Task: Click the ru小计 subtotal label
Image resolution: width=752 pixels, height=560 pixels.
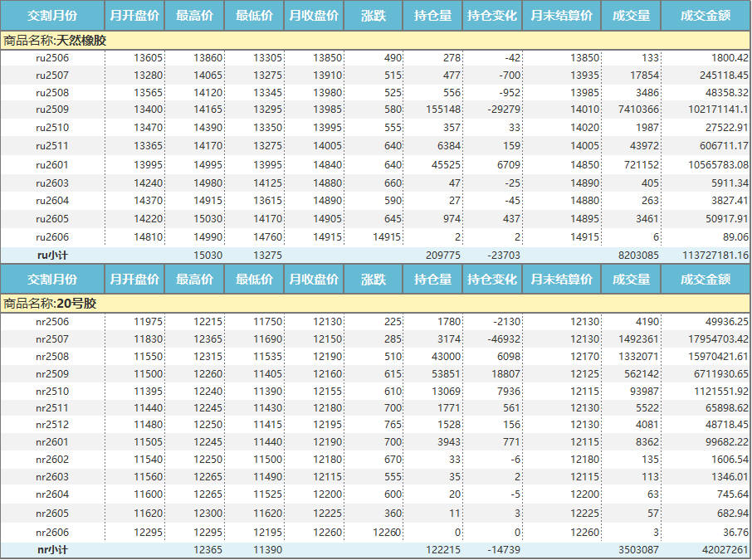Action: pos(52,255)
